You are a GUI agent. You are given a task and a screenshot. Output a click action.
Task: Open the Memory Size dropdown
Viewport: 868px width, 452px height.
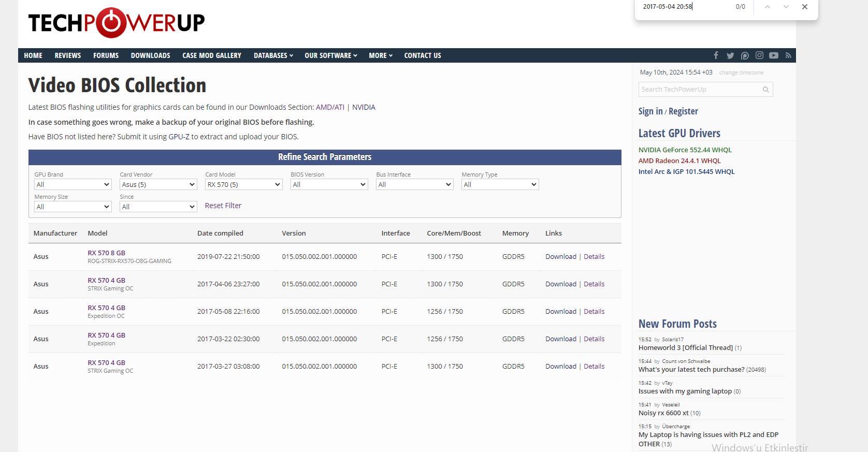(x=73, y=207)
